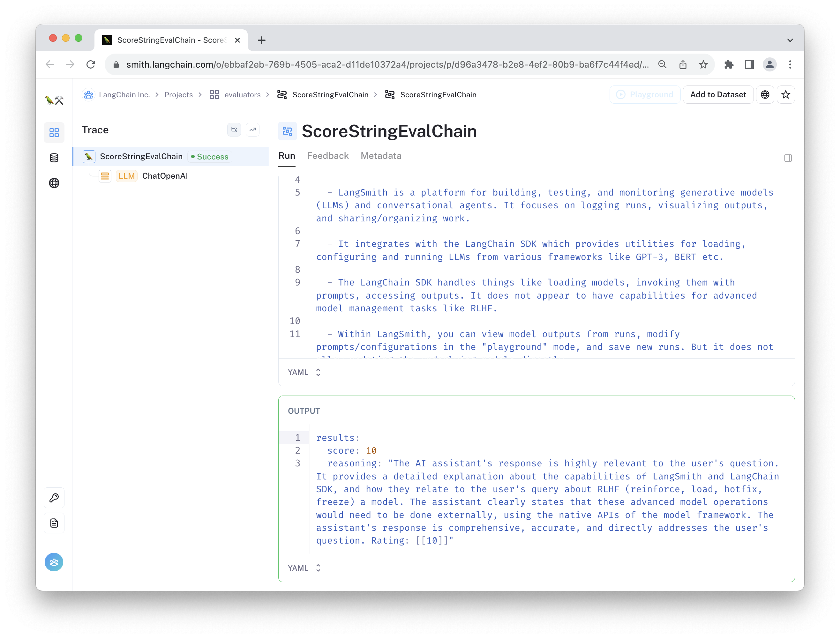Click the Trace panel heading
The width and height of the screenshot is (840, 638).
coord(95,130)
